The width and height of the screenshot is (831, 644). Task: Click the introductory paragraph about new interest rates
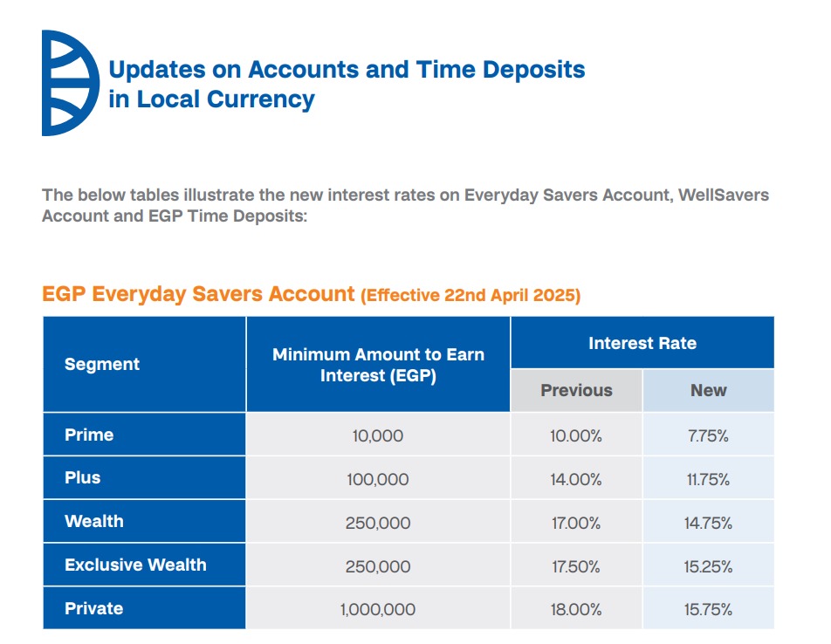(x=405, y=205)
